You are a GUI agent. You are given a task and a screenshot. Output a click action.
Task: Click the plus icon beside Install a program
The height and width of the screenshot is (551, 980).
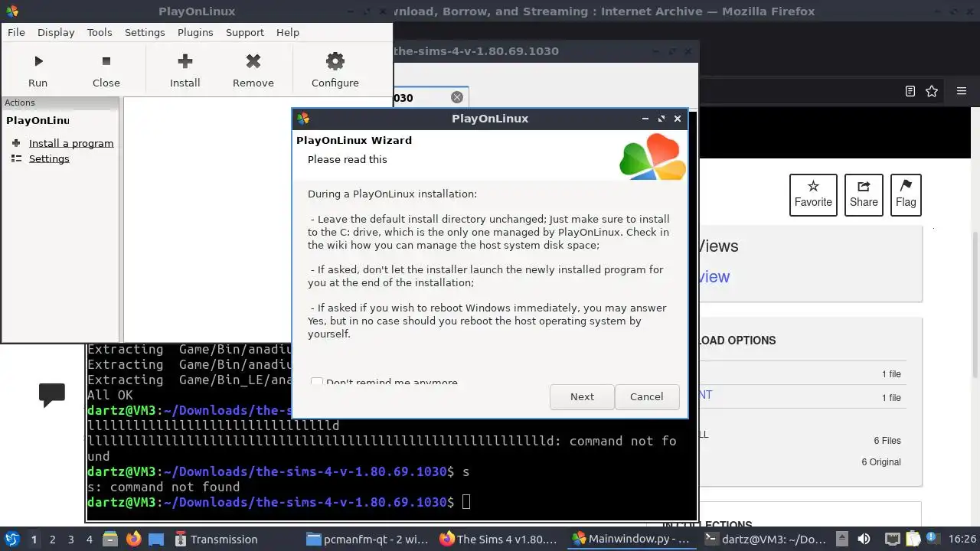point(16,143)
